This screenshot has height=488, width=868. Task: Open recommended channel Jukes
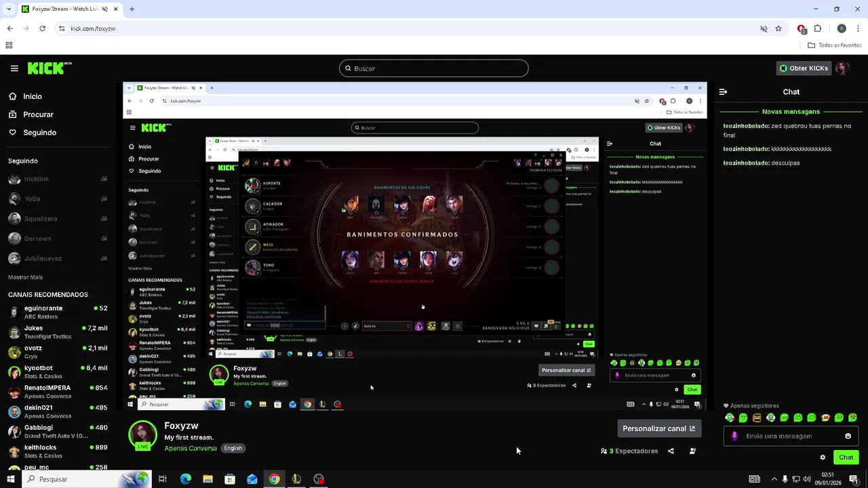58,332
